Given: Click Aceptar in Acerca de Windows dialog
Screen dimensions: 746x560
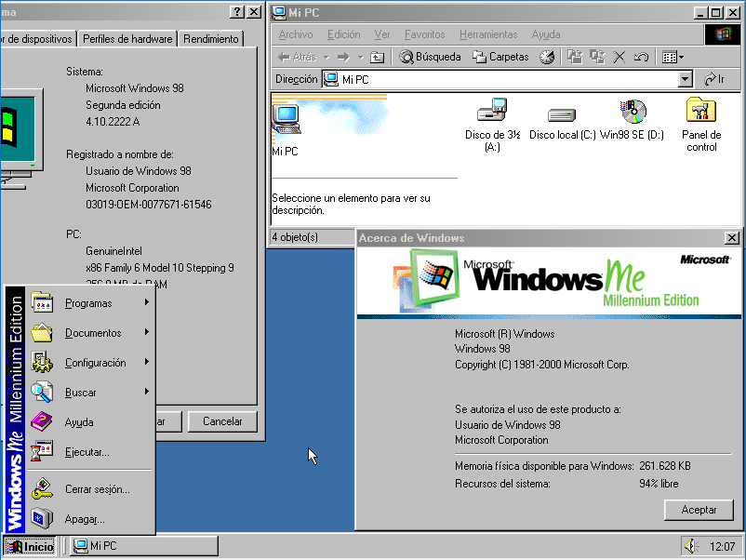Looking at the screenshot, I should click(x=699, y=510).
